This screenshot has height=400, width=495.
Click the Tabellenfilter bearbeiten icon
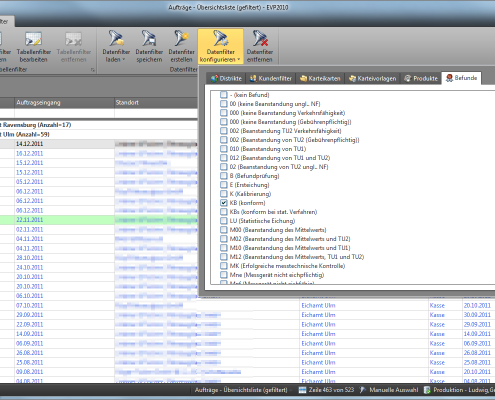pyautogui.click(x=33, y=39)
